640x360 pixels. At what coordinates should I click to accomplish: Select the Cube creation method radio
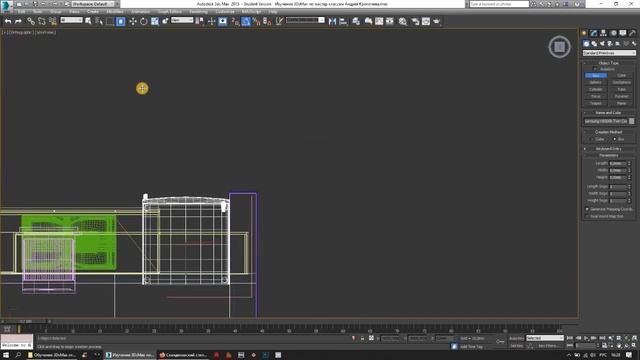(591, 139)
